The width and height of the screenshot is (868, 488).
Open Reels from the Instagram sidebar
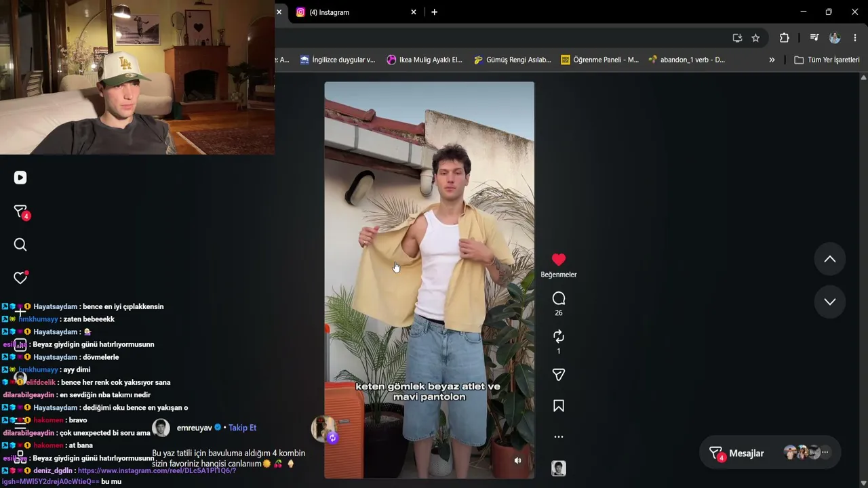point(20,178)
